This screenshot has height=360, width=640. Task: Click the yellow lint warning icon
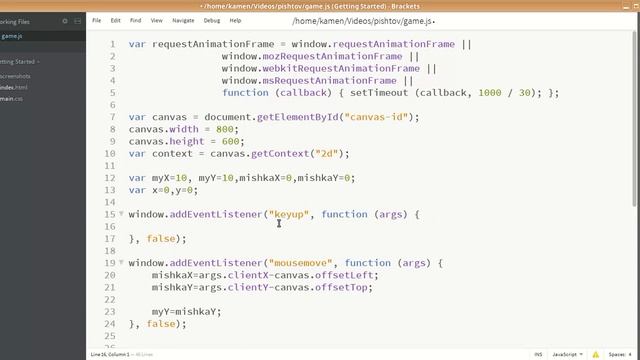[x=596, y=354]
